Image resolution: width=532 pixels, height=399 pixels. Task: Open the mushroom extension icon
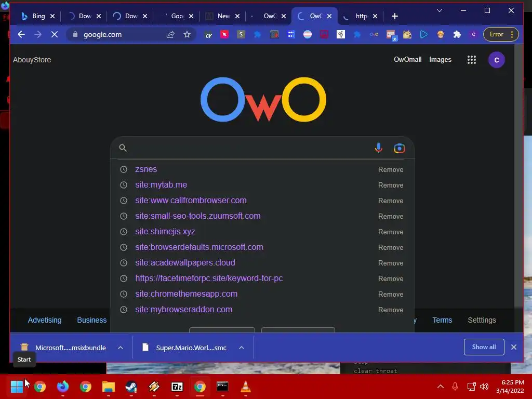(441, 34)
